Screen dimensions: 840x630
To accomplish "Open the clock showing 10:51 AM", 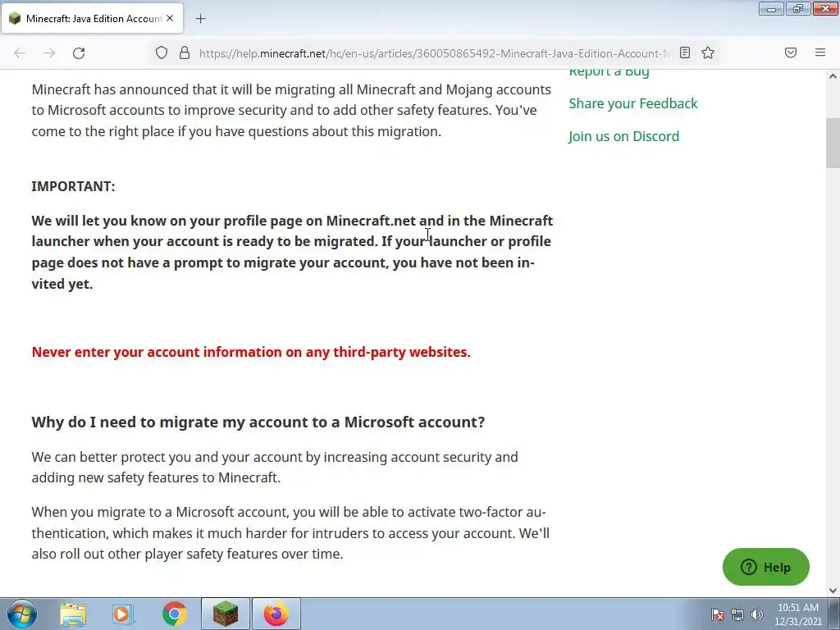I will (x=797, y=614).
